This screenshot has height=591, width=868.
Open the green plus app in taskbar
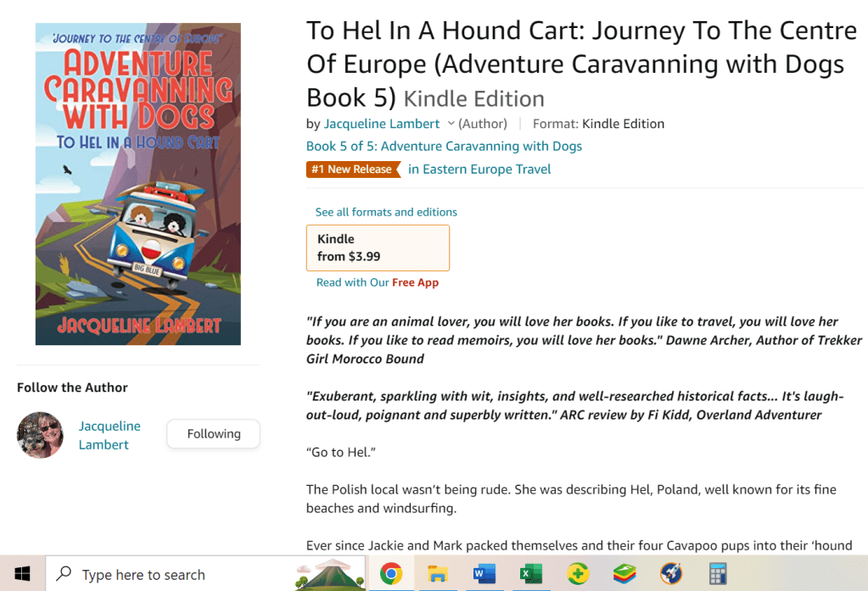pyautogui.click(x=578, y=574)
